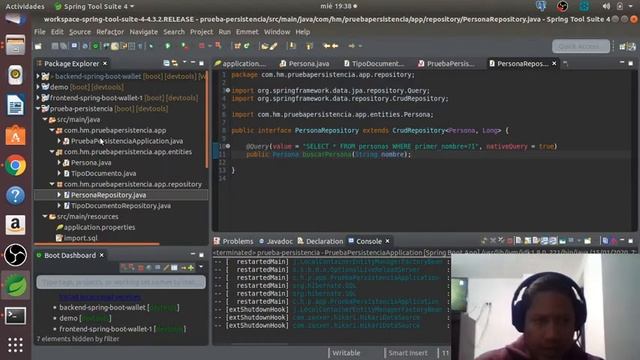The height and width of the screenshot is (360, 640).
Task: Click green plus icon in Boot Dashboard toolbar
Action: (x=191, y=268)
